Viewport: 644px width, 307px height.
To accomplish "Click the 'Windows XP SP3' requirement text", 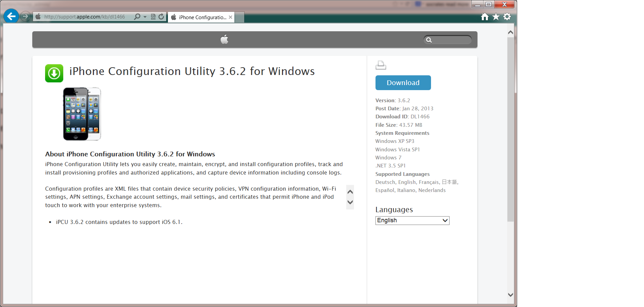I will pos(395,141).
